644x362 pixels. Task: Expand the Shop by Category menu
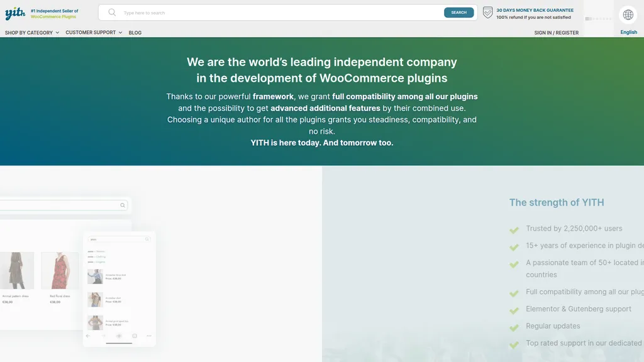pyautogui.click(x=32, y=33)
